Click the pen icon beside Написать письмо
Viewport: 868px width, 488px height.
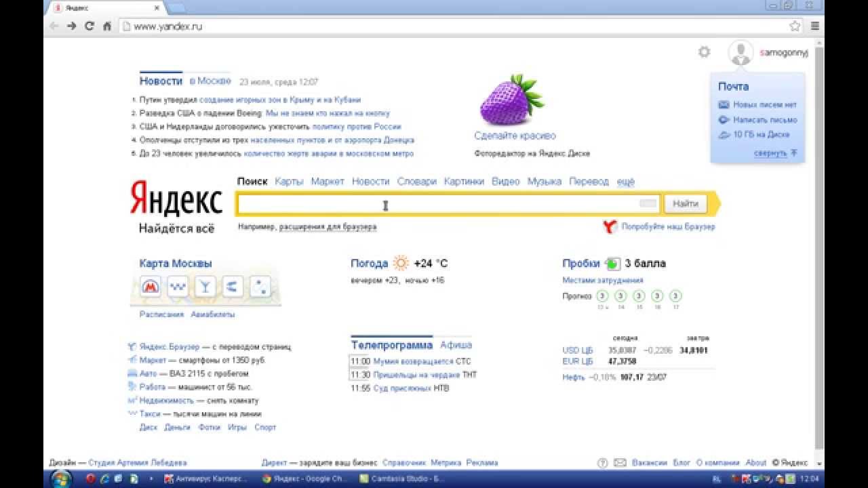724,120
